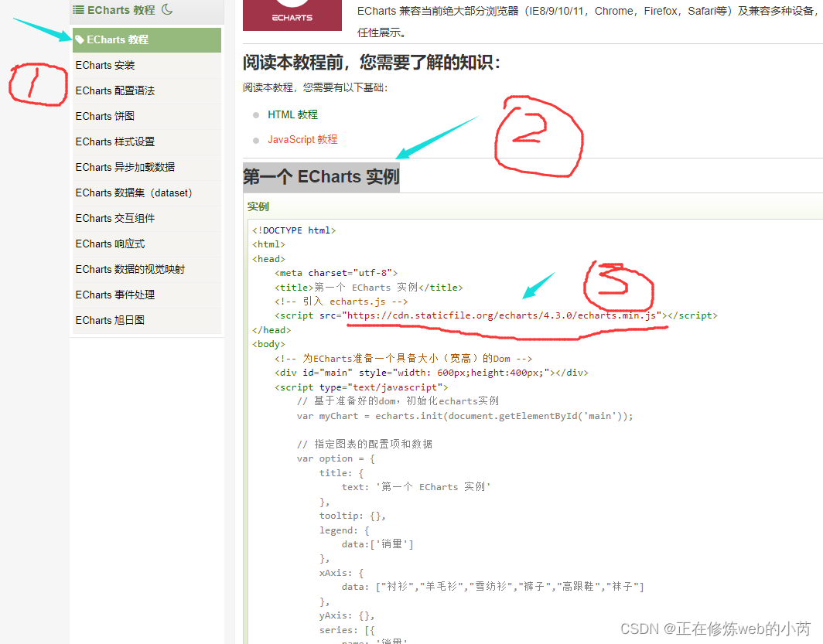Click the green 实例 label
823x644 pixels.
pyautogui.click(x=258, y=206)
